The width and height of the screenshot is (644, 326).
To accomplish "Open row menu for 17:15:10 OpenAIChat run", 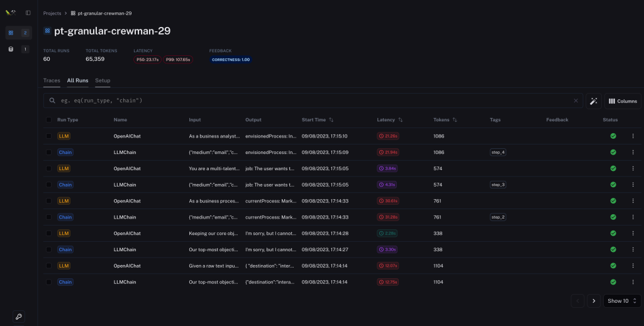I will click(x=633, y=136).
